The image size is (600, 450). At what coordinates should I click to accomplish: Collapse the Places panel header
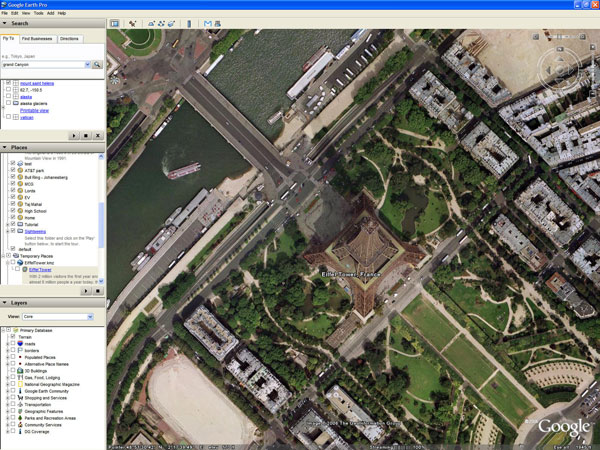point(52,147)
